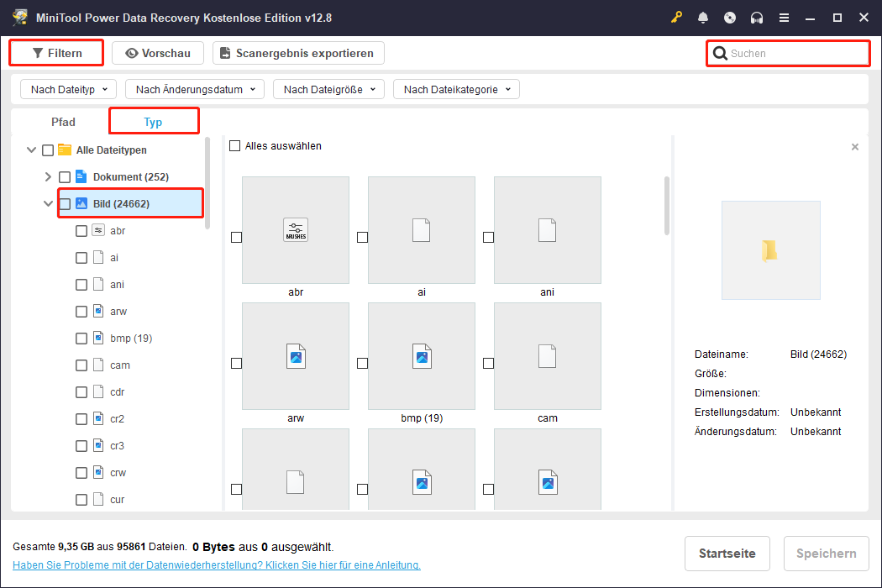This screenshot has height=588, width=882.
Task: Click the Vorschau button
Action: (158, 53)
